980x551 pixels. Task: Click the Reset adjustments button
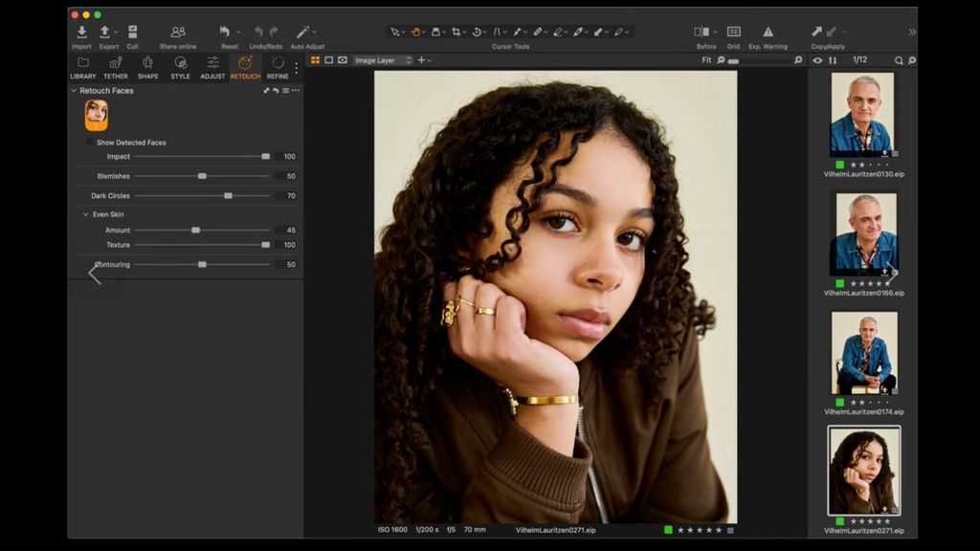tap(226, 31)
